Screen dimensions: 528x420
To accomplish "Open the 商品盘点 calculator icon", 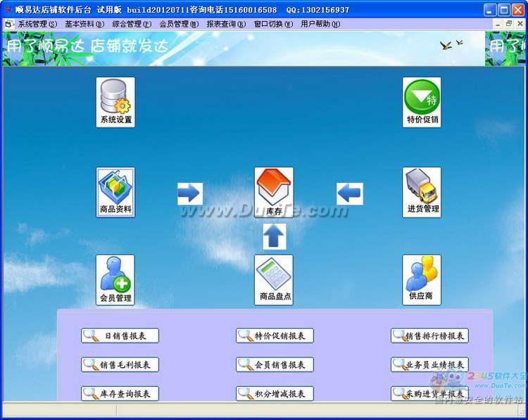I will point(274,279).
